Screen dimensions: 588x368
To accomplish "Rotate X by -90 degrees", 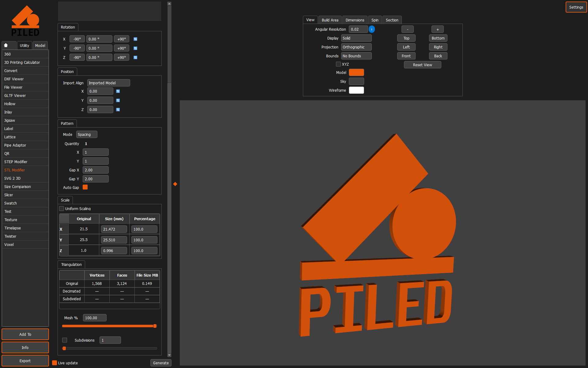I will tap(77, 39).
